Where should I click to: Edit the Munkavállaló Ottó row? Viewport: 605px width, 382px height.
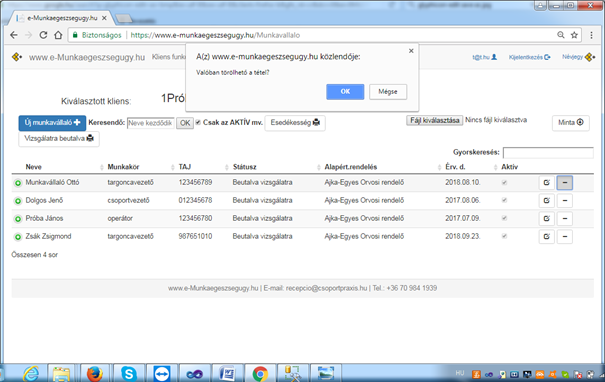547,183
